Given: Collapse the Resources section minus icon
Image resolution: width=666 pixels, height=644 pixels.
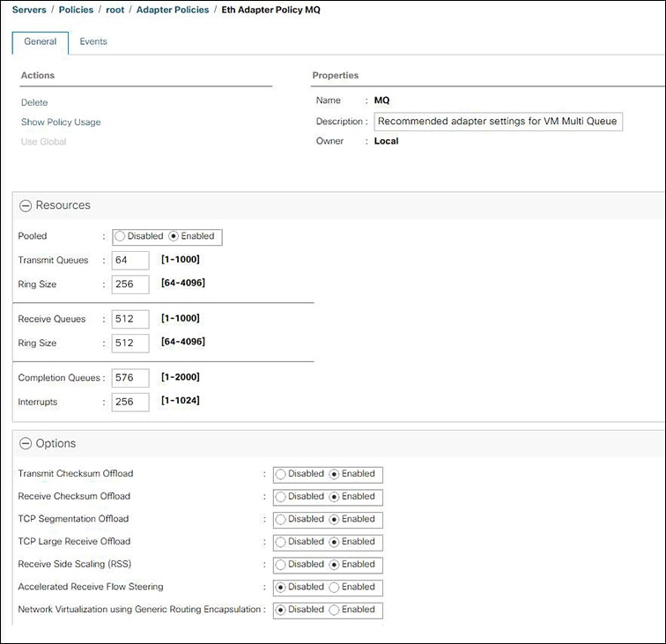Looking at the screenshot, I should 26,205.
